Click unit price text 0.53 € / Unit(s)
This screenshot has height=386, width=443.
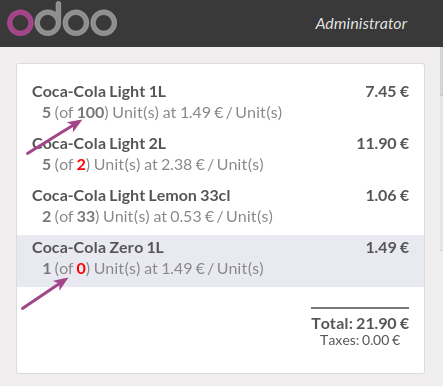222,217
